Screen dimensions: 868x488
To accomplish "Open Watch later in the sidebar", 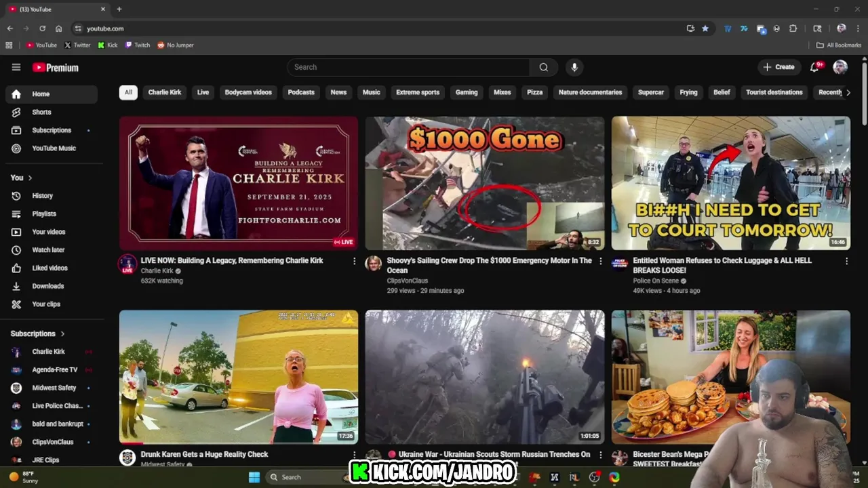I will click(51, 250).
